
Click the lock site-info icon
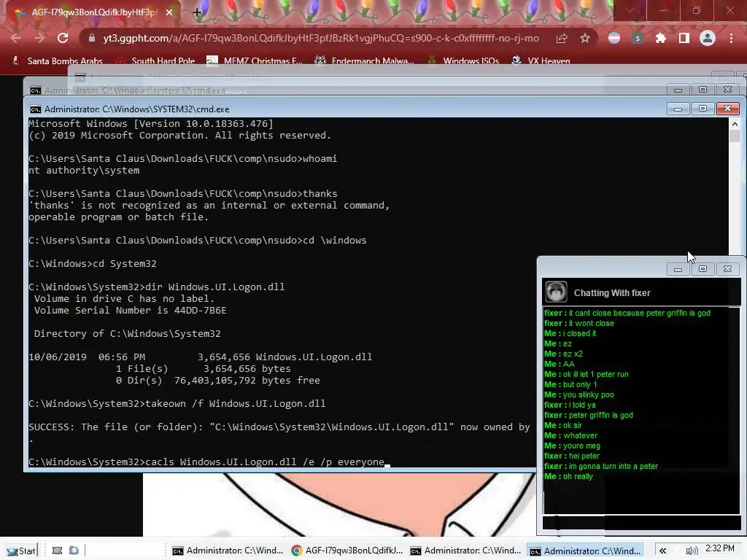[x=92, y=38]
